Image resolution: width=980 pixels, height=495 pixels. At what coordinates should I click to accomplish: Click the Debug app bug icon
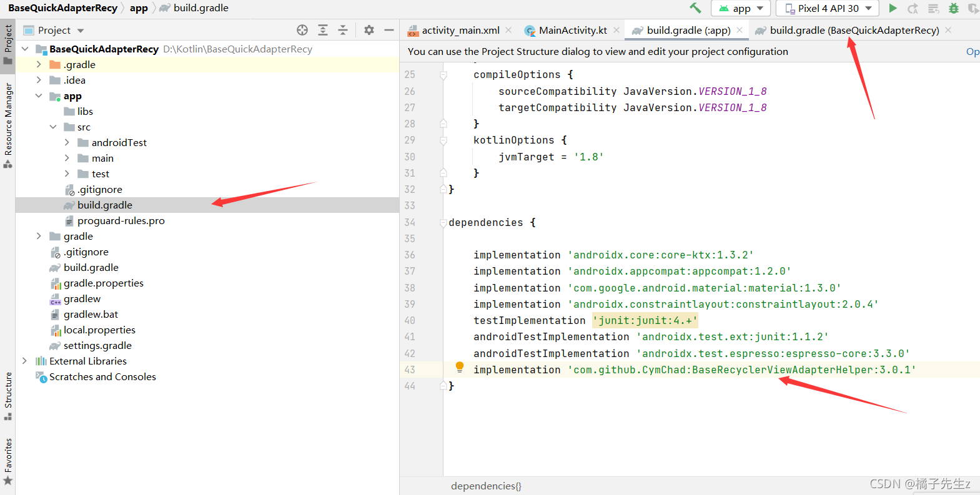pyautogui.click(x=954, y=8)
